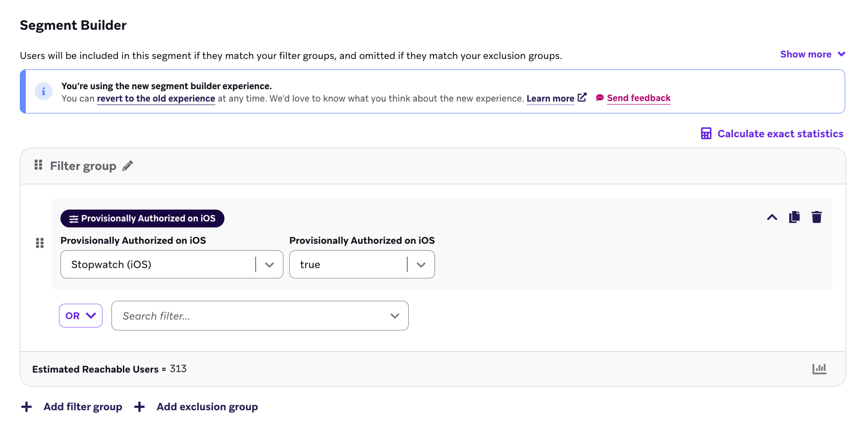The image size is (868, 436).
Task: Click Calculate exact statistics
Action: [x=780, y=134]
